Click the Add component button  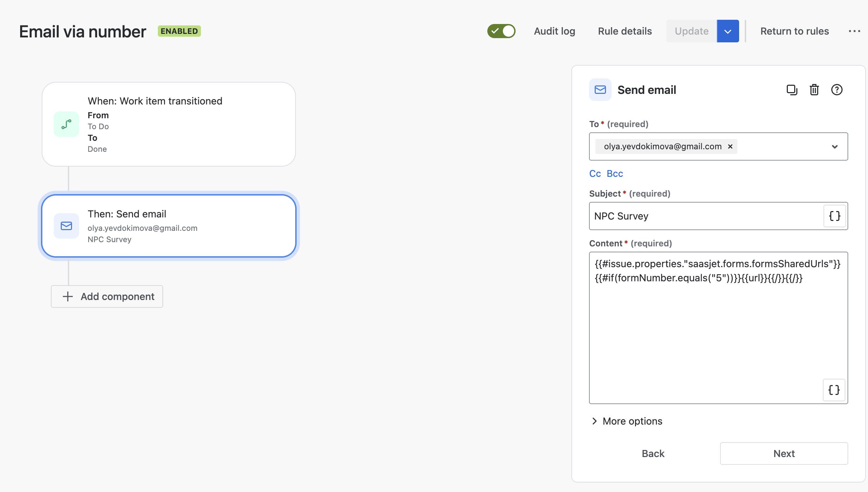pyautogui.click(x=107, y=296)
